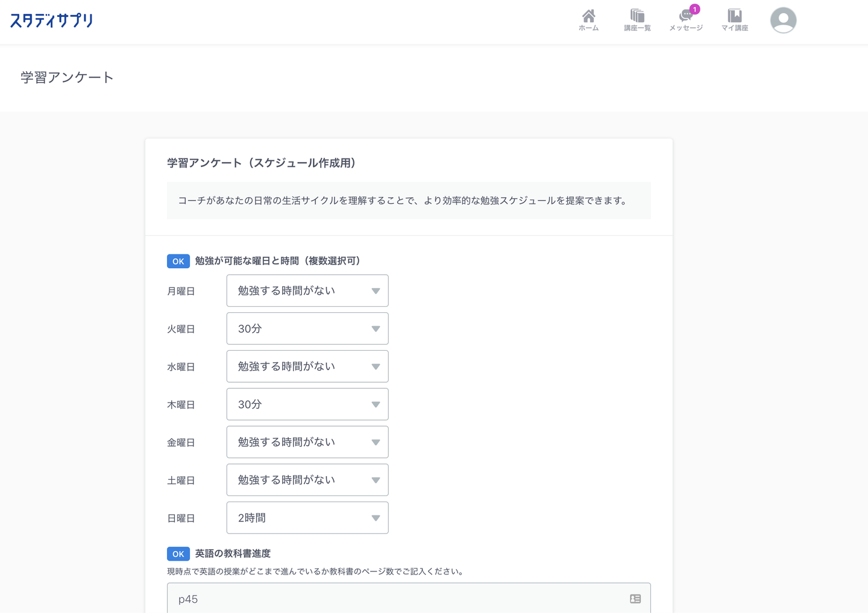Open Messages with notification badge

tap(685, 20)
